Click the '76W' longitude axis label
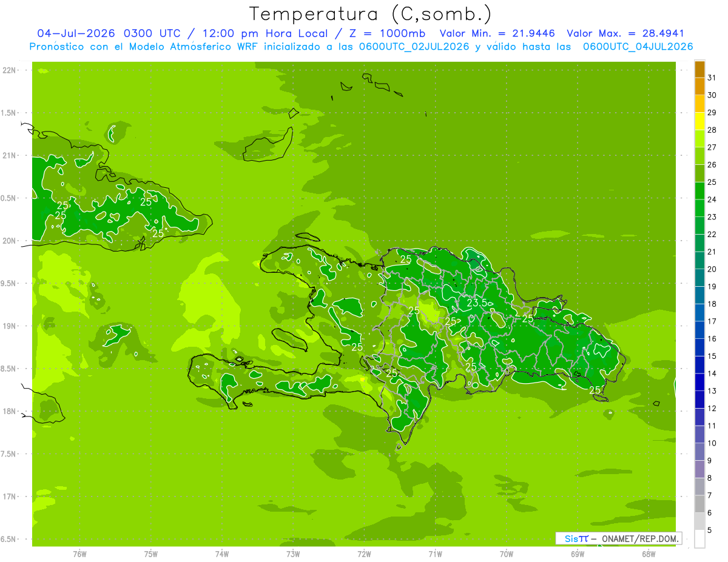728x562 pixels. [x=79, y=554]
